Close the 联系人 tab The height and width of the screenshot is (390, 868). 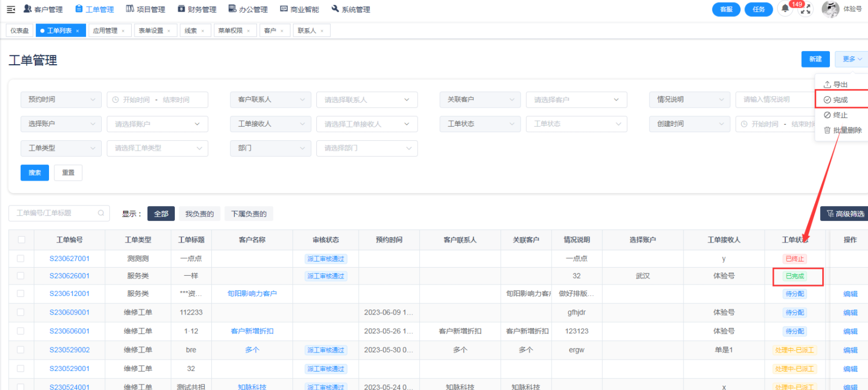pos(322,31)
